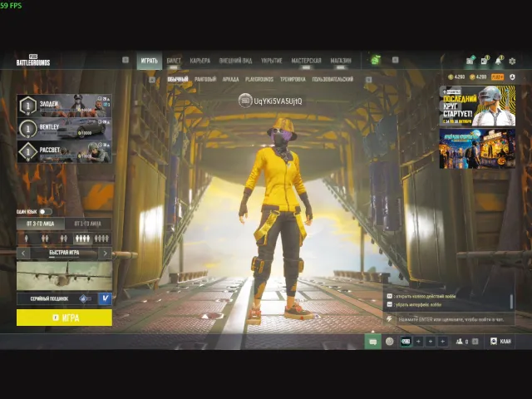The width and height of the screenshot is (532, 399).
Task: Open the Halloween event banner
Action: coord(477,149)
